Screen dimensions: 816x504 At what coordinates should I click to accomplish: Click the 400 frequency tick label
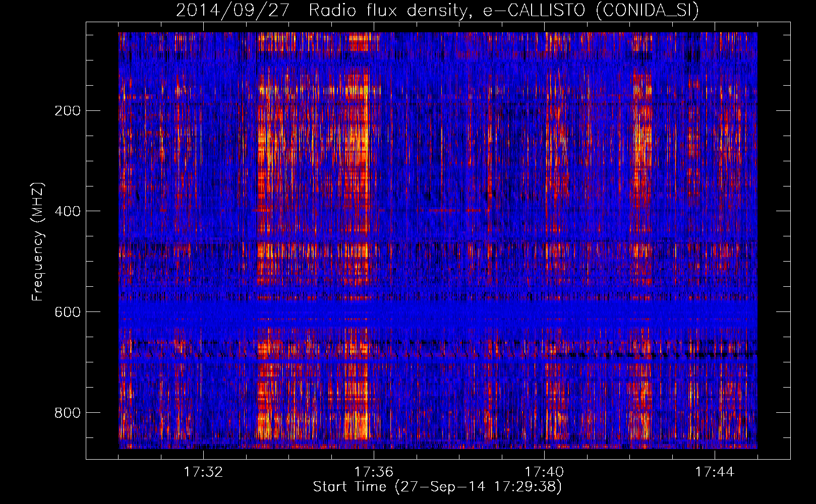pos(68,211)
